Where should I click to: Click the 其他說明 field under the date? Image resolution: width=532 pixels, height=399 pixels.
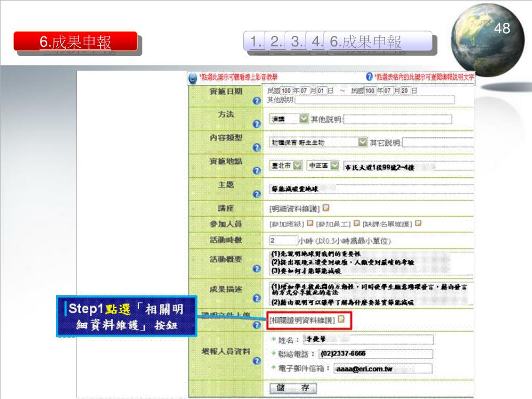[x=375, y=100]
